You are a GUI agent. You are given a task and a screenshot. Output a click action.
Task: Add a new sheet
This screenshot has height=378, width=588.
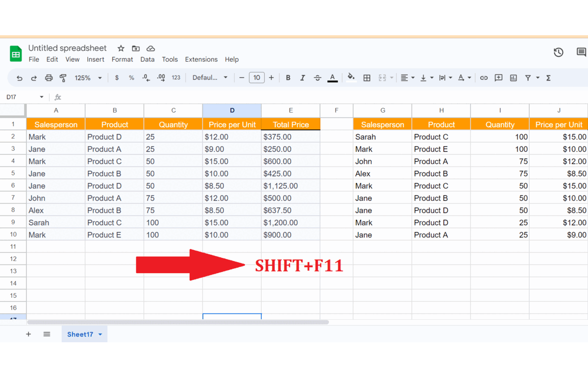[28, 334]
